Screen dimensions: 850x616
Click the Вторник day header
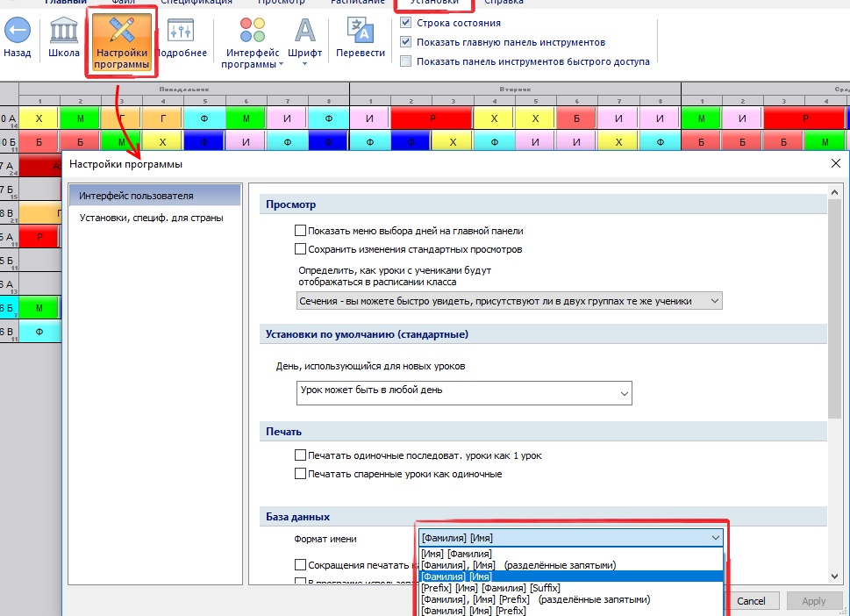click(x=515, y=89)
